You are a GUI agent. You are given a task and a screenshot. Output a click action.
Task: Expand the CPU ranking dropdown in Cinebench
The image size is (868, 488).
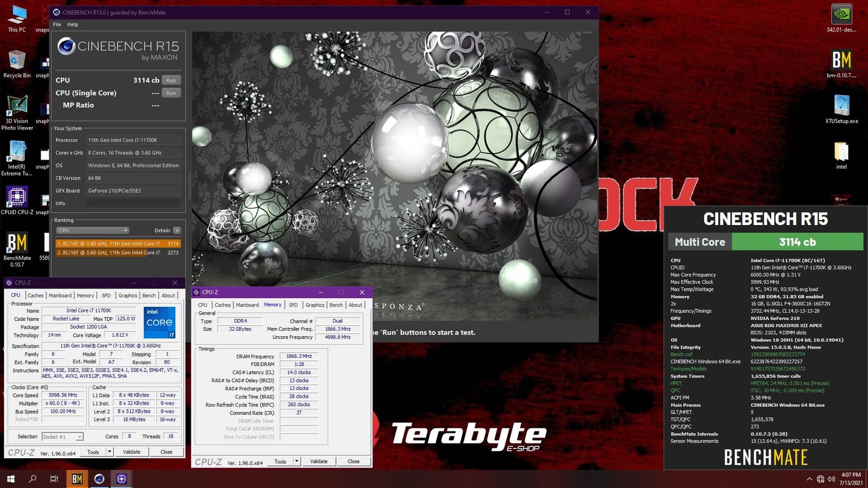click(92, 230)
